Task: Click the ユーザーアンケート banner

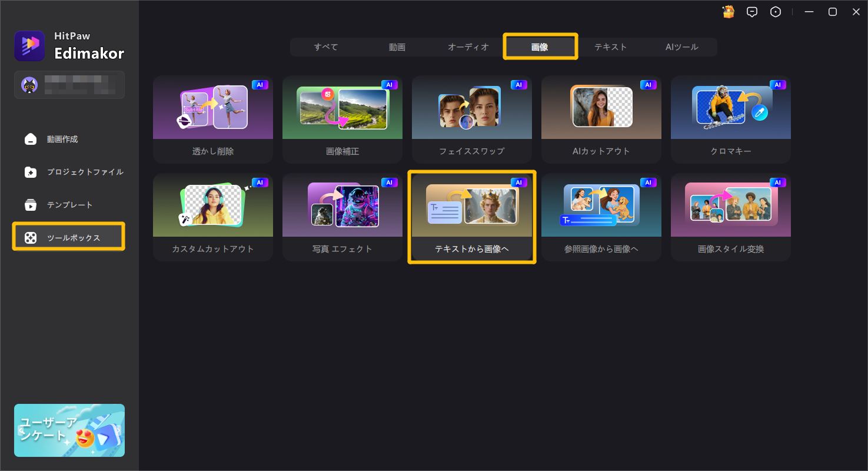Action: tap(69, 430)
